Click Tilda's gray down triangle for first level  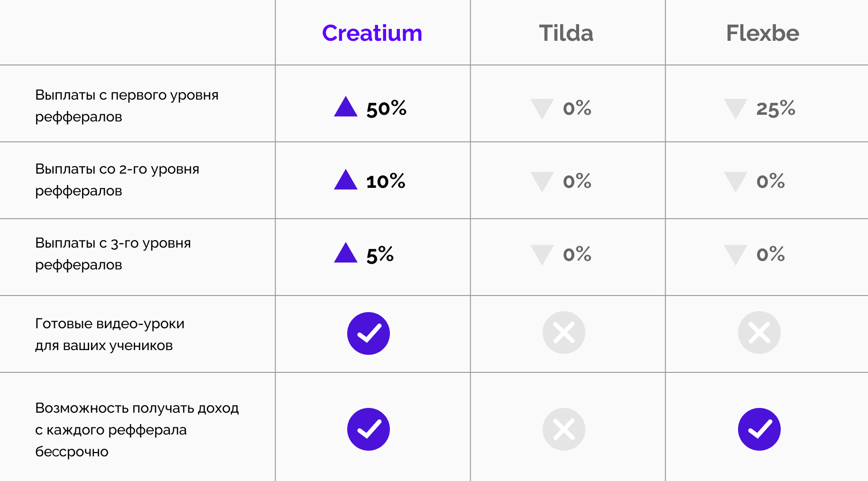pos(542,107)
